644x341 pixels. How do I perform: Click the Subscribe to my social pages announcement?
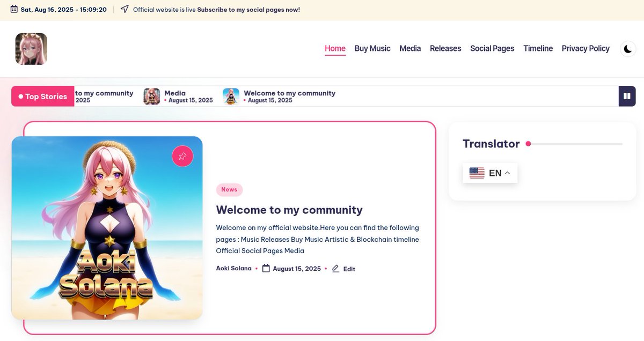coord(248,10)
